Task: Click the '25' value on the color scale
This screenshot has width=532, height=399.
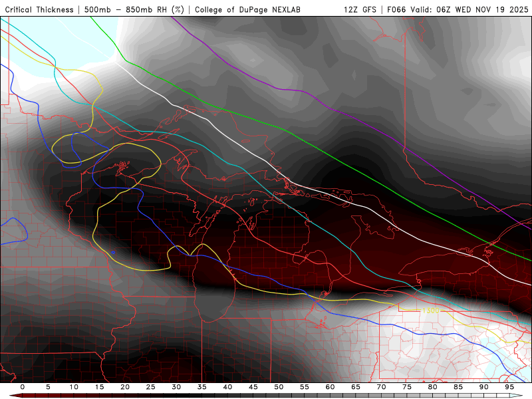Action: point(151,387)
